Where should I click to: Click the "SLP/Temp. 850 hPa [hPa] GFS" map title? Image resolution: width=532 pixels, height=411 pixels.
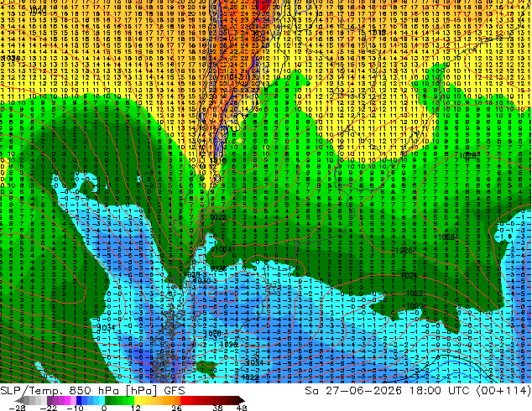point(92,391)
